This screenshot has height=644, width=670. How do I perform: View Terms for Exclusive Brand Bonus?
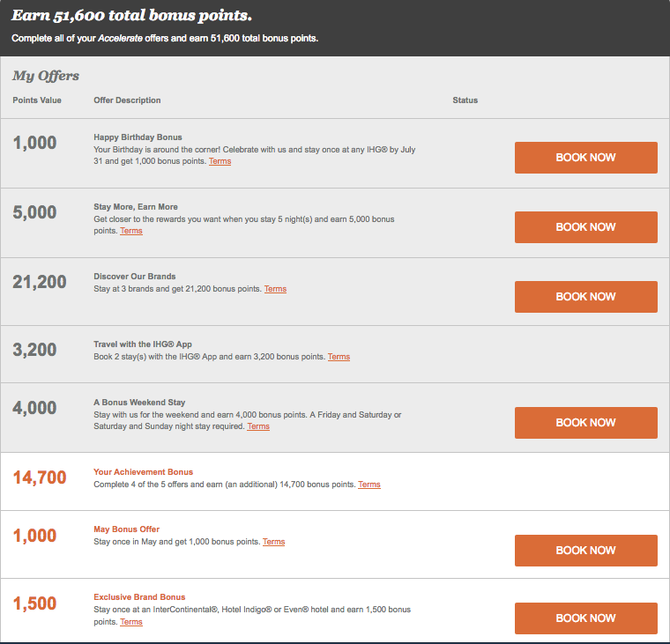[x=131, y=623]
